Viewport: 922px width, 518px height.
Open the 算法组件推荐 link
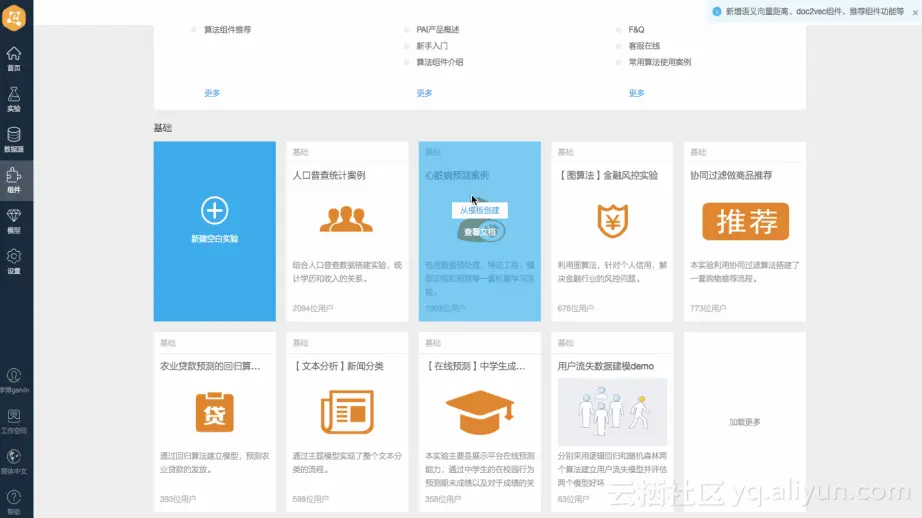click(x=227, y=29)
